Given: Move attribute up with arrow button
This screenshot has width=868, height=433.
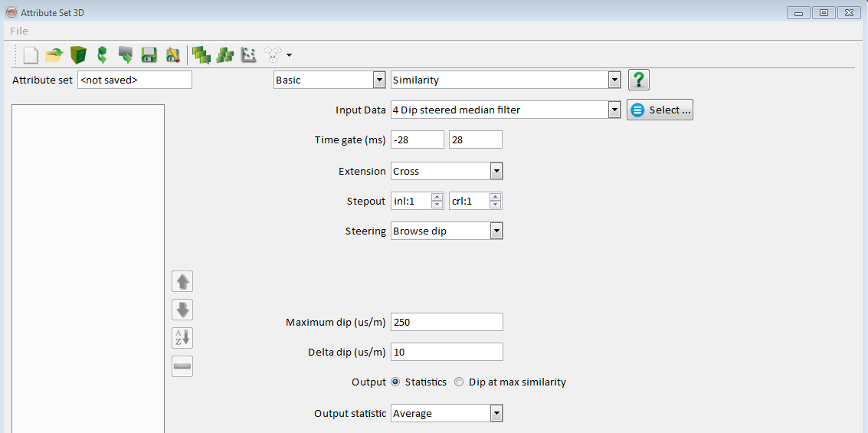Looking at the screenshot, I should pyautogui.click(x=182, y=281).
